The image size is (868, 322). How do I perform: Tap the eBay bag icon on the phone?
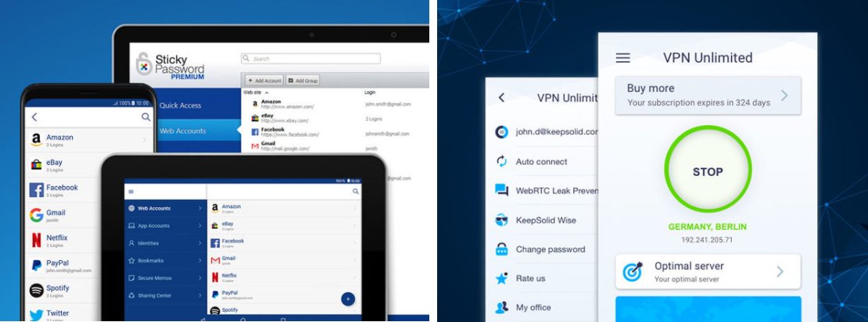(x=37, y=165)
